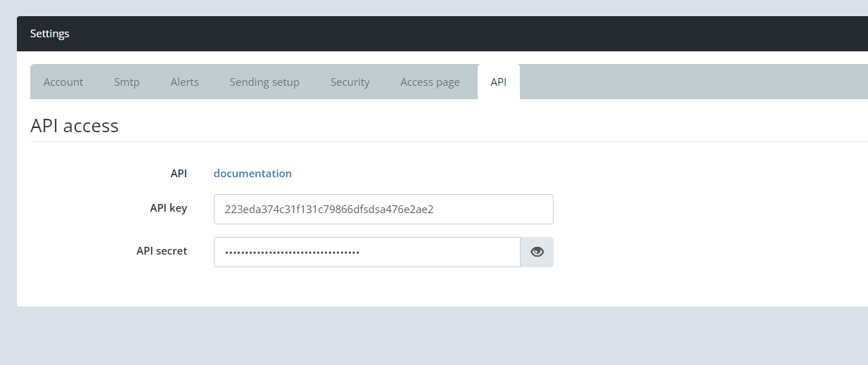
Task: Click the API secret field label
Action: pos(162,251)
